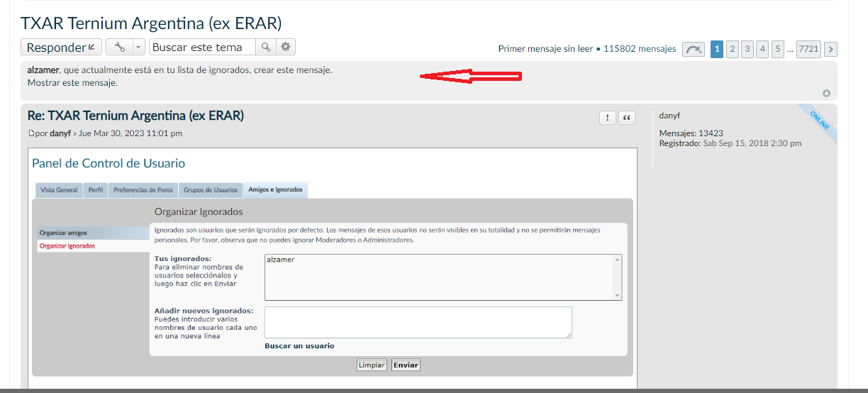The width and height of the screenshot is (868, 393).
Task: Go to page 5
Action: pos(778,49)
